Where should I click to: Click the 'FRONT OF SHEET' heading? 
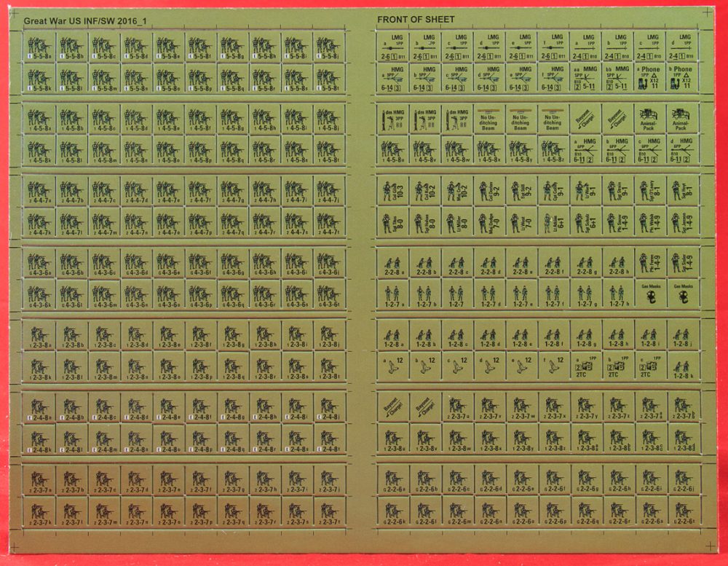pyautogui.click(x=416, y=19)
